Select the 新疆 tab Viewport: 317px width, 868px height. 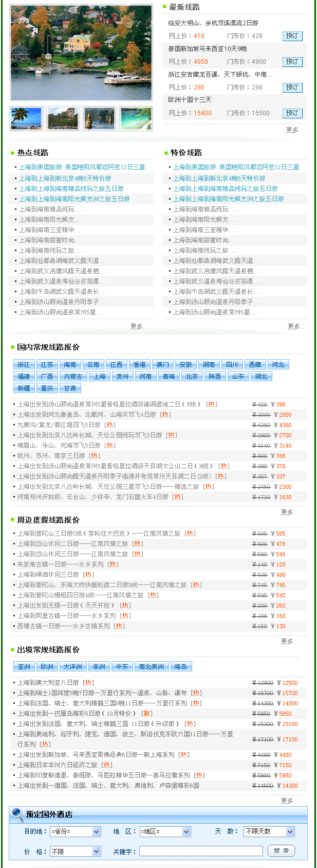pos(24,388)
